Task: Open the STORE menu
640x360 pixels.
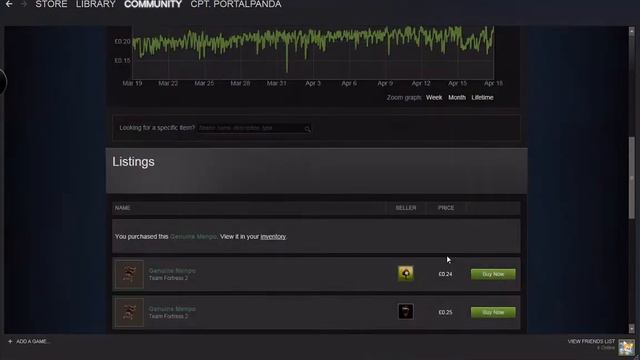Action: tap(51, 4)
